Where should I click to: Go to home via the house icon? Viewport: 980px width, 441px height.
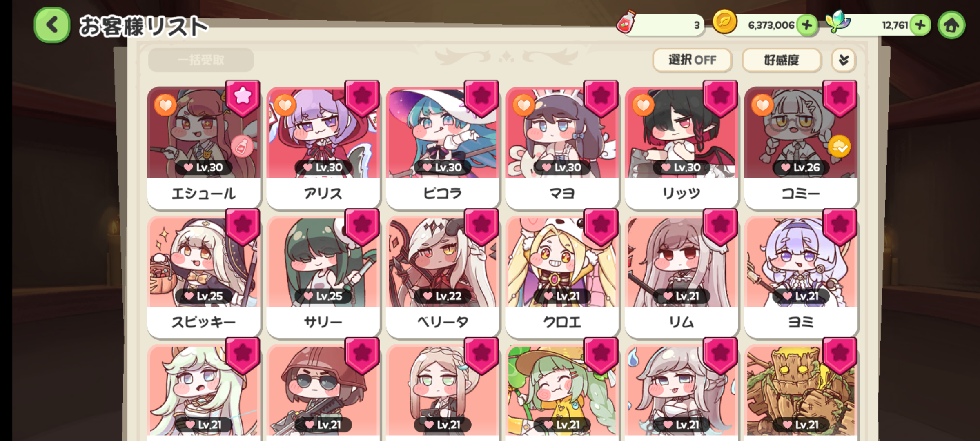(x=951, y=25)
